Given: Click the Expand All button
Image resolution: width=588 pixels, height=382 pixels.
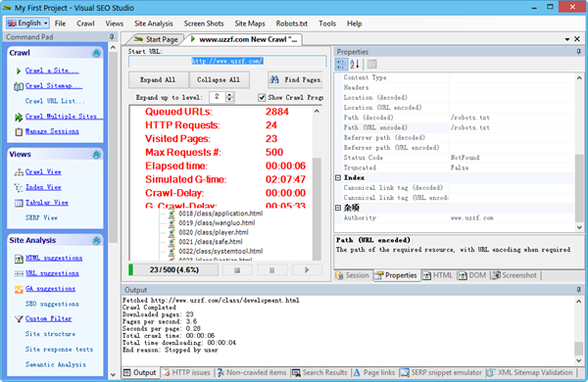Looking at the screenshot, I should [158, 80].
